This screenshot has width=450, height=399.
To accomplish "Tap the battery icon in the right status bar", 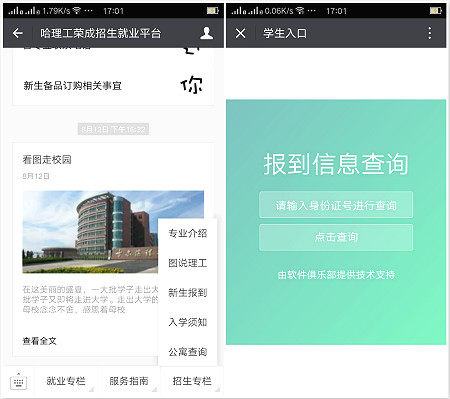I will coord(436,11).
